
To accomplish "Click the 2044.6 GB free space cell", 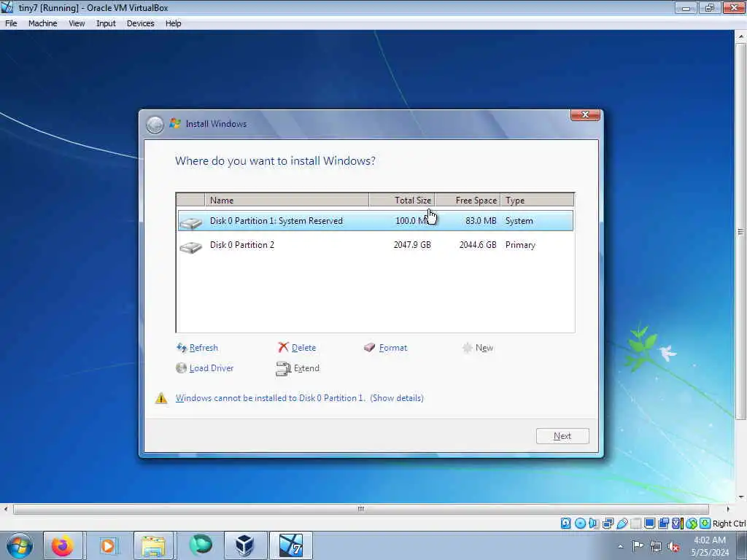I will [478, 245].
